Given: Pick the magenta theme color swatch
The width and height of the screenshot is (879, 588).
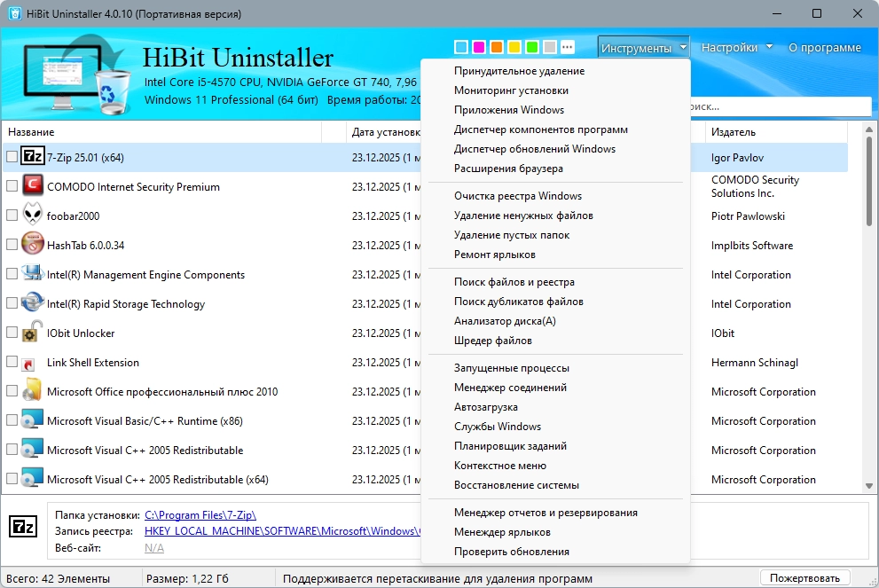Looking at the screenshot, I should (x=479, y=47).
